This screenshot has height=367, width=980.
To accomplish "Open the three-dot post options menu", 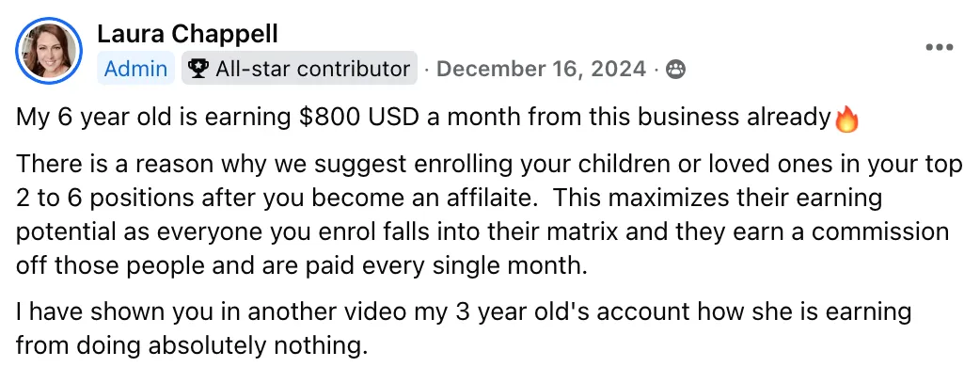I will coord(940,47).
